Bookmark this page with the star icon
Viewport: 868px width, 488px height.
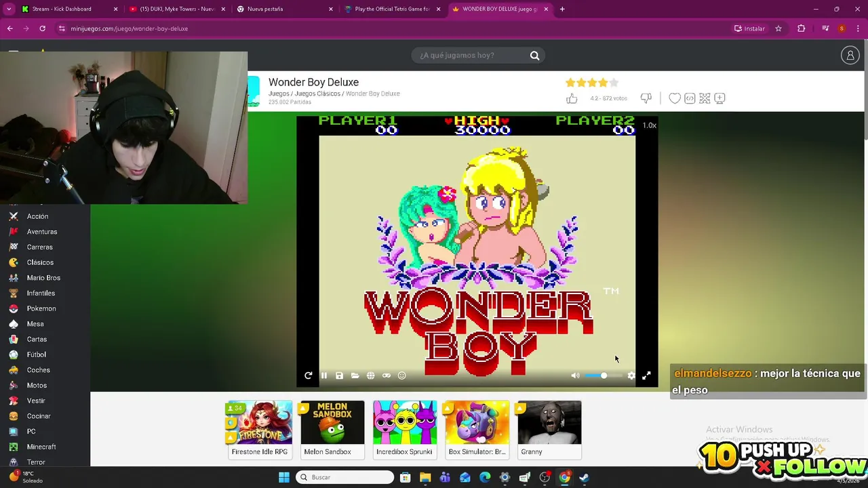(778, 28)
